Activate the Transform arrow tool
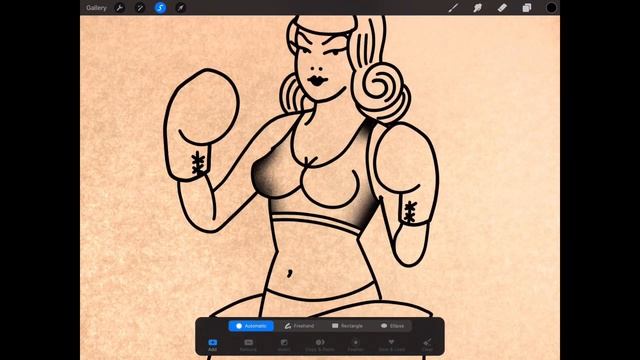This screenshot has width=640, height=360. click(180, 8)
